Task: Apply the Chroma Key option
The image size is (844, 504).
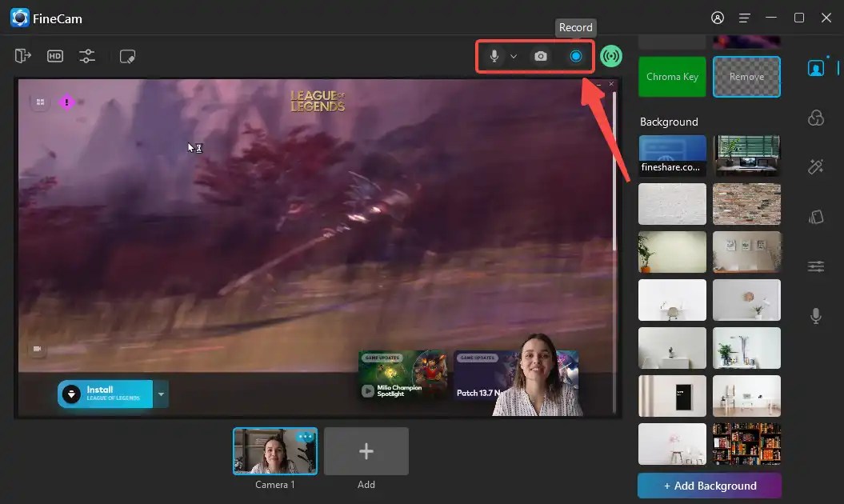Action: (x=672, y=76)
